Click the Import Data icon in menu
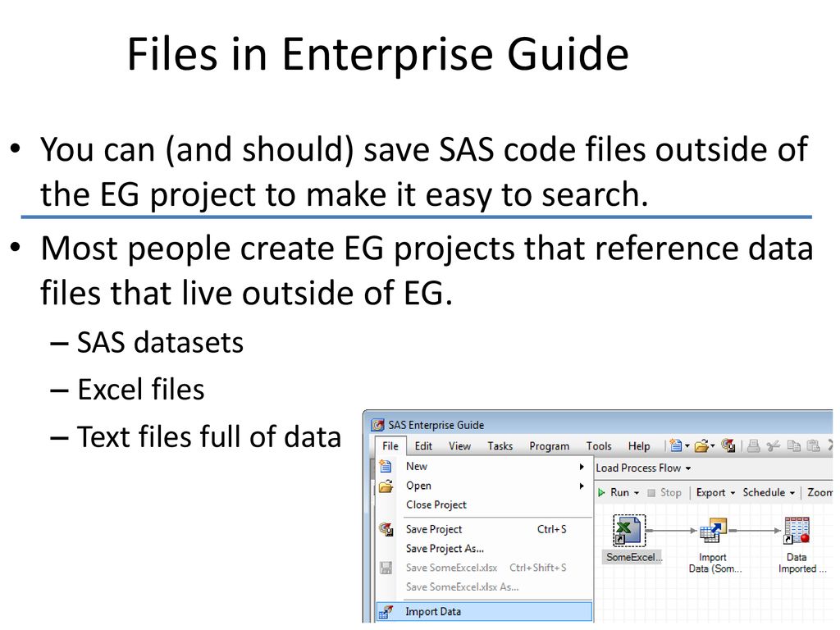The width and height of the screenshot is (840, 630). pyautogui.click(x=386, y=611)
